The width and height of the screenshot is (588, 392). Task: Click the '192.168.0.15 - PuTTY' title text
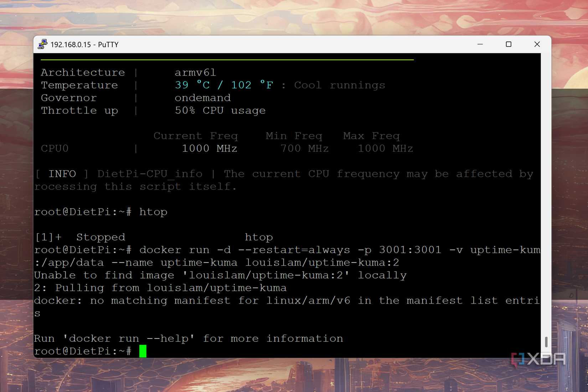(x=84, y=45)
